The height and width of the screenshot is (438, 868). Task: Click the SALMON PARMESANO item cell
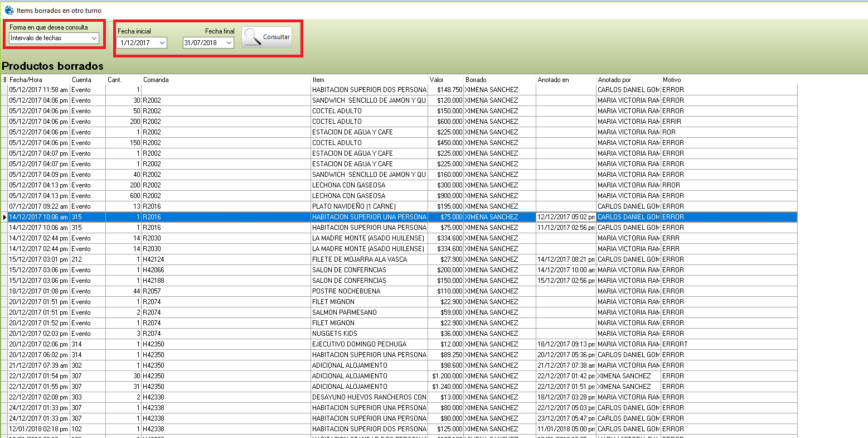click(x=344, y=312)
